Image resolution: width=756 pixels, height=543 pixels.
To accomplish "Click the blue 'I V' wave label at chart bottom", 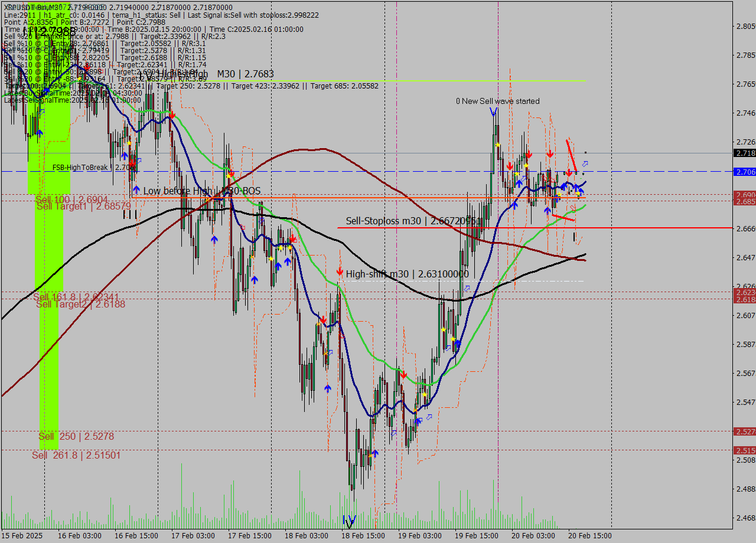I will pos(349,521).
